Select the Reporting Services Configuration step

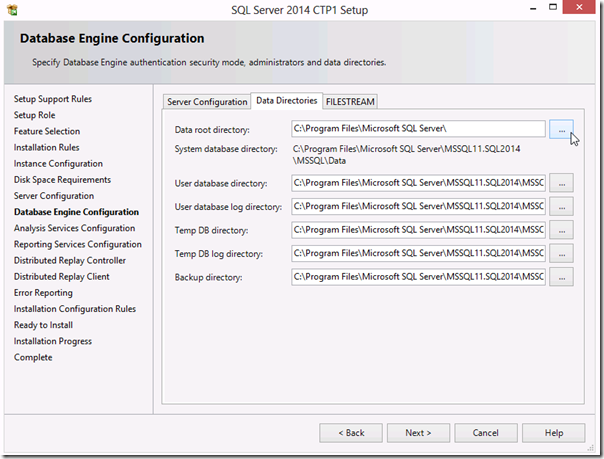(78, 245)
